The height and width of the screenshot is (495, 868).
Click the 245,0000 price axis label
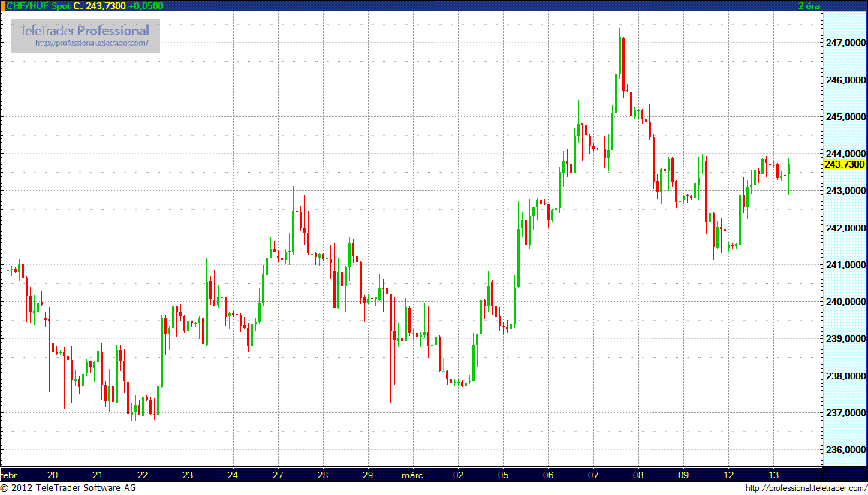point(844,117)
